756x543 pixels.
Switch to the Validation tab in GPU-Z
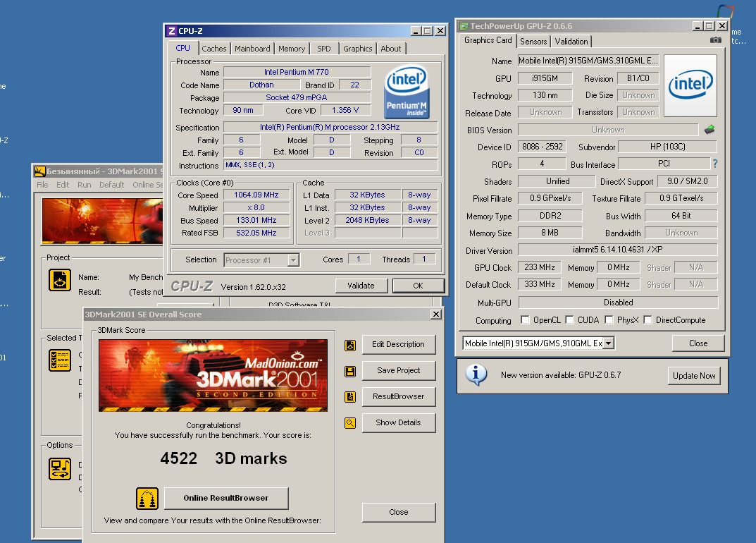(x=571, y=42)
